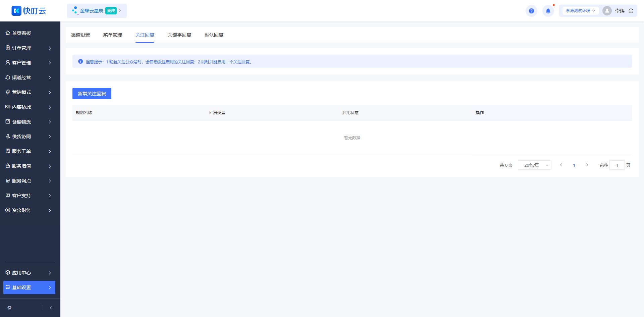Click the 前往 page number input
The height and width of the screenshot is (317, 644).
click(617, 165)
